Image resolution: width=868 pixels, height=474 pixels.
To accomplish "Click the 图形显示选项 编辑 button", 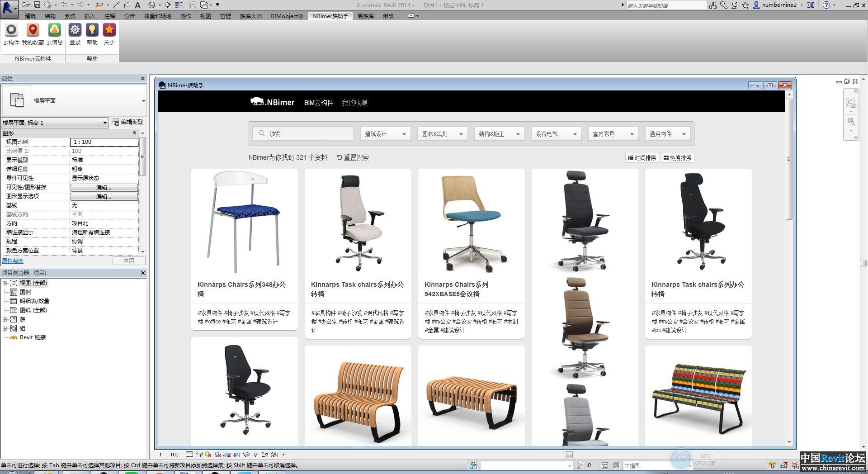I will click(x=104, y=196).
